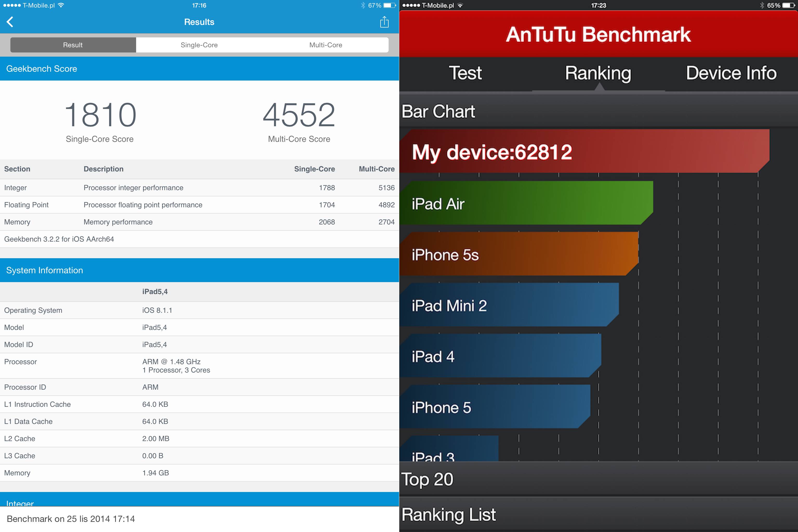The image size is (798, 532).
Task: Tap the My device:62812 bar
Action: [x=584, y=151]
